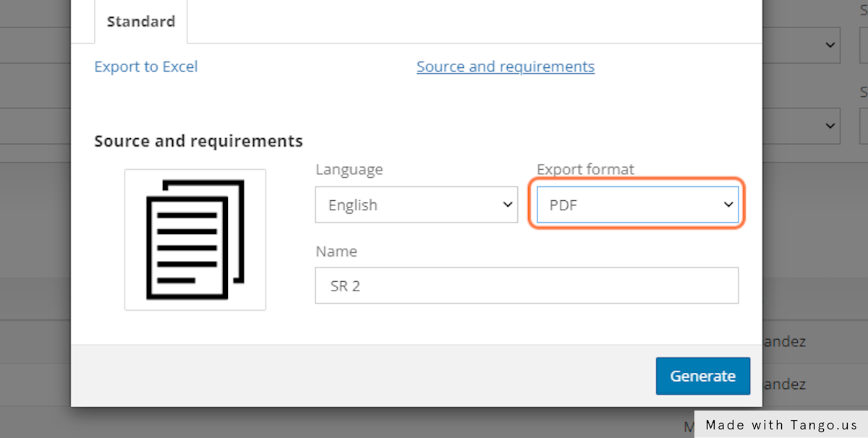Click the chevron on the lower-right background dropdown

click(x=830, y=126)
